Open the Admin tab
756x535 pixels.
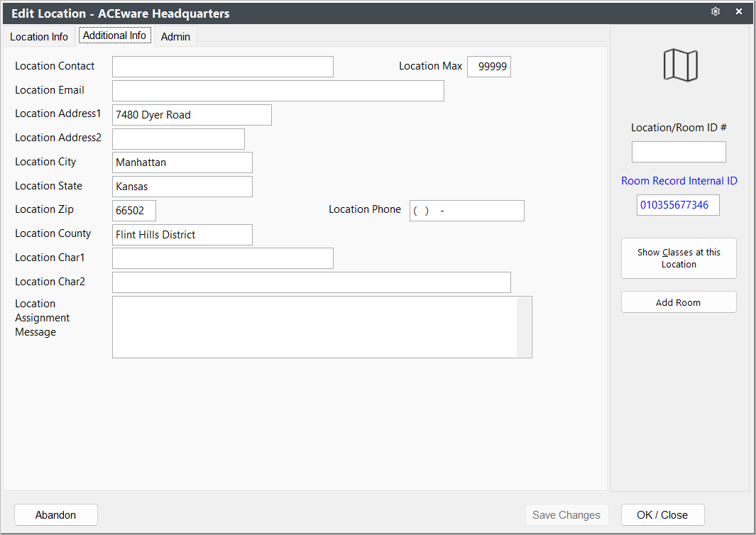pos(175,37)
